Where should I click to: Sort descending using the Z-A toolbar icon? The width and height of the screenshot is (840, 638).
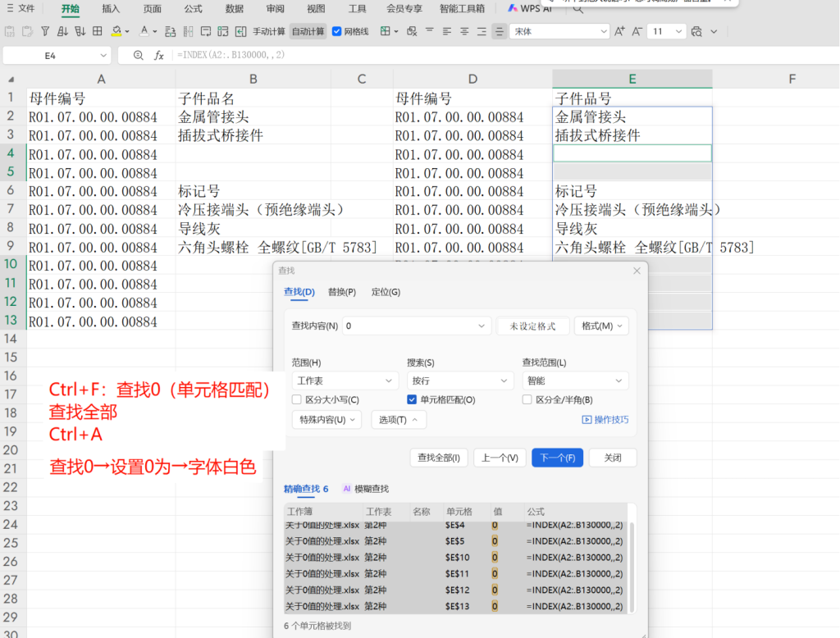pyautogui.click(x=80, y=32)
